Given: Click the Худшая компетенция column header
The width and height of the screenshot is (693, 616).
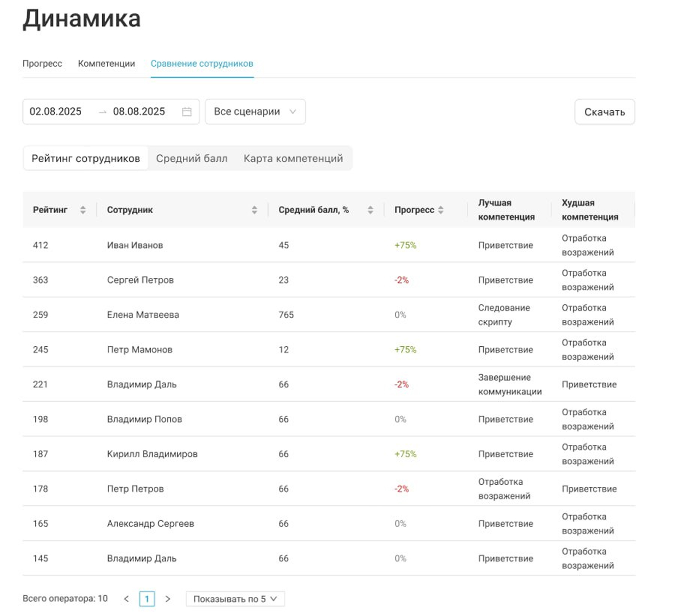Looking at the screenshot, I should [590, 210].
